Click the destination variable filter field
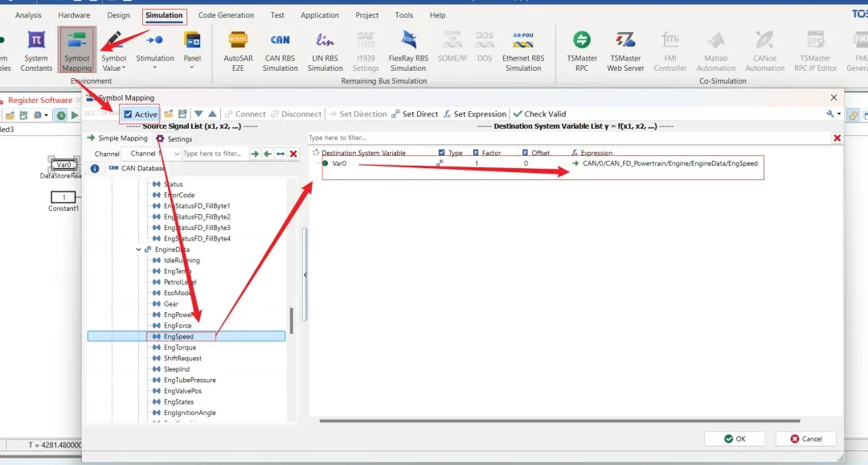The height and width of the screenshot is (465, 868). (563, 138)
